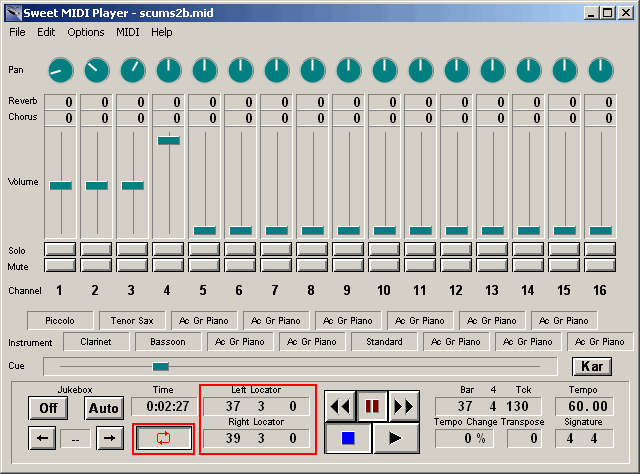Image resolution: width=640 pixels, height=474 pixels.
Task: Pause playback with the red pause button
Action: (x=372, y=406)
